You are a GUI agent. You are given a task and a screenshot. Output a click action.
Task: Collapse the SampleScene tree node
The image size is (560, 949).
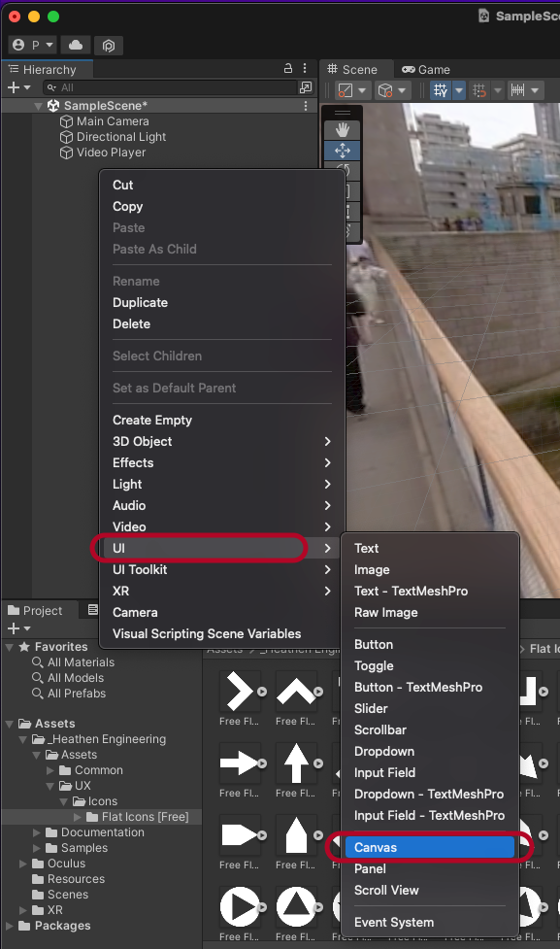pos(39,106)
